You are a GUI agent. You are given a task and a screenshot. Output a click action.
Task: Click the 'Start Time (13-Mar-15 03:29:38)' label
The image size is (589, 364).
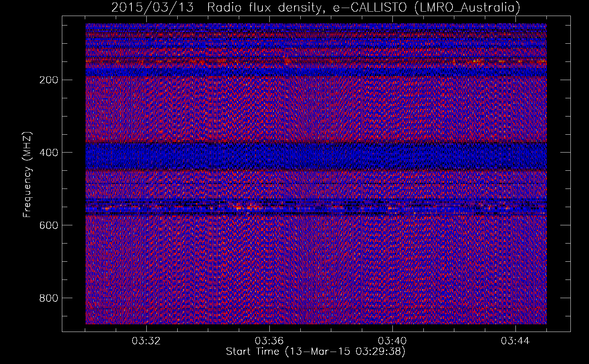pos(316,352)
